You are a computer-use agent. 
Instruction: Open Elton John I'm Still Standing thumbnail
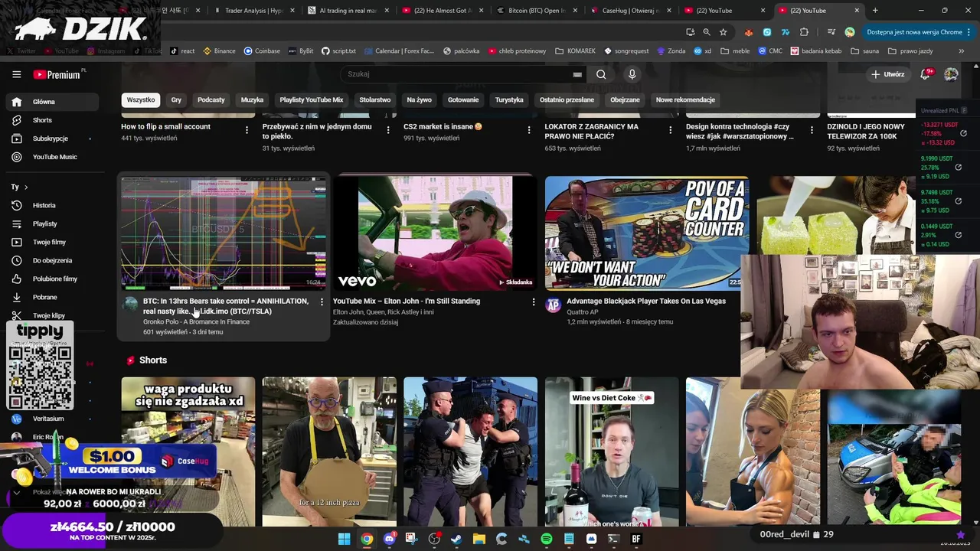click(435, 233)
